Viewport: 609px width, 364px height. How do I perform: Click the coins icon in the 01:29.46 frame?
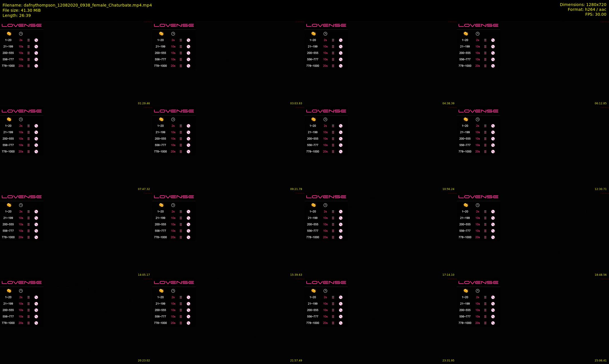pyautogui.click(x=9, y=34)
